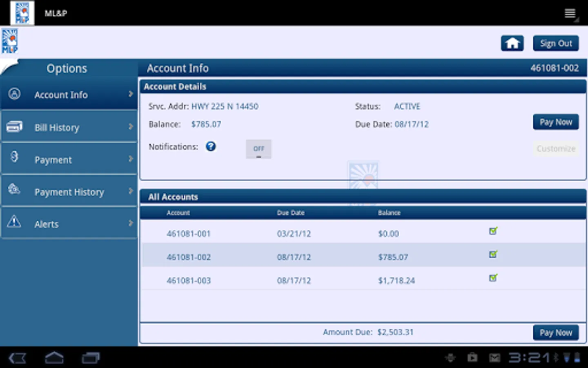This screenshot has width=588, height=368.
Task: Toggle checkbox for account 461081-002
Action: click(x=493, y=254)
